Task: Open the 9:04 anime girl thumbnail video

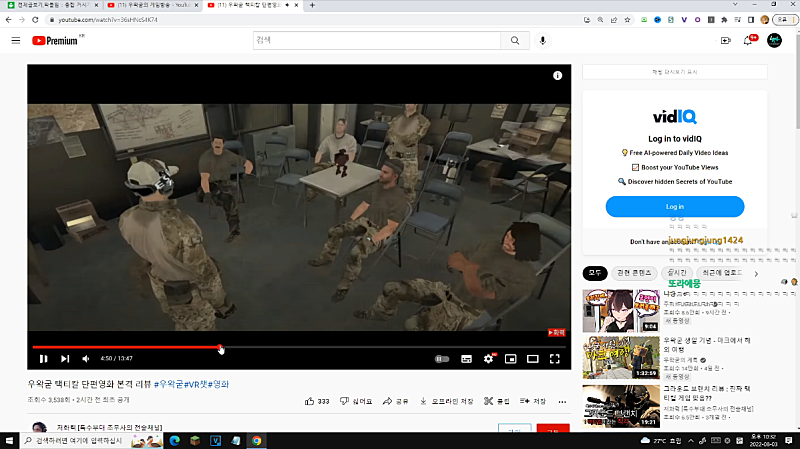Action: 621,311
